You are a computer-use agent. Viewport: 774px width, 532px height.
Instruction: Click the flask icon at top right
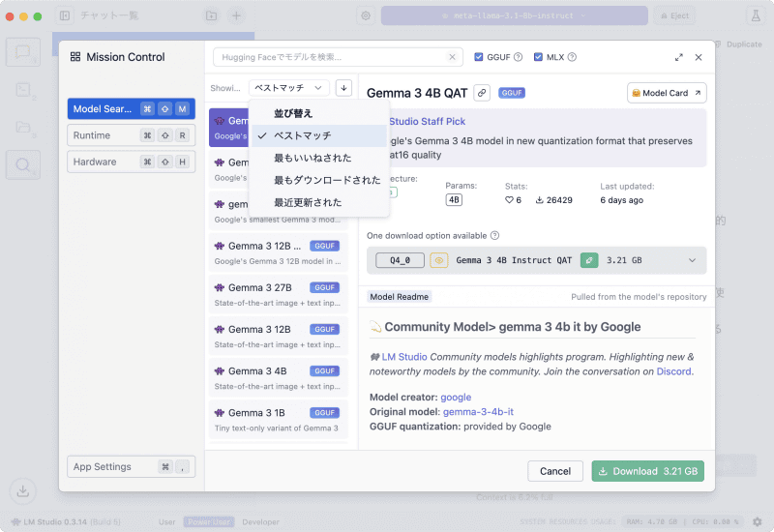tap(756, 15)
